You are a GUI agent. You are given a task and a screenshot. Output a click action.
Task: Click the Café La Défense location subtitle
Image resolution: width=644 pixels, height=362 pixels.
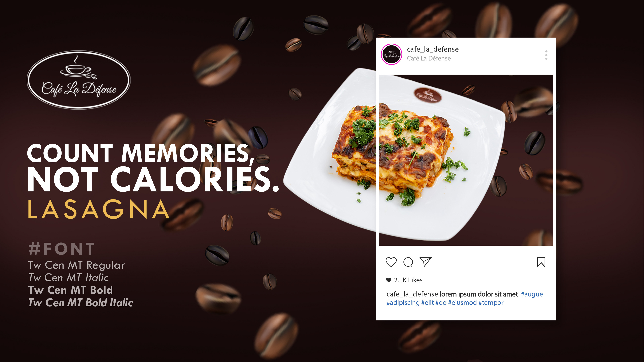tap(429, 58)
